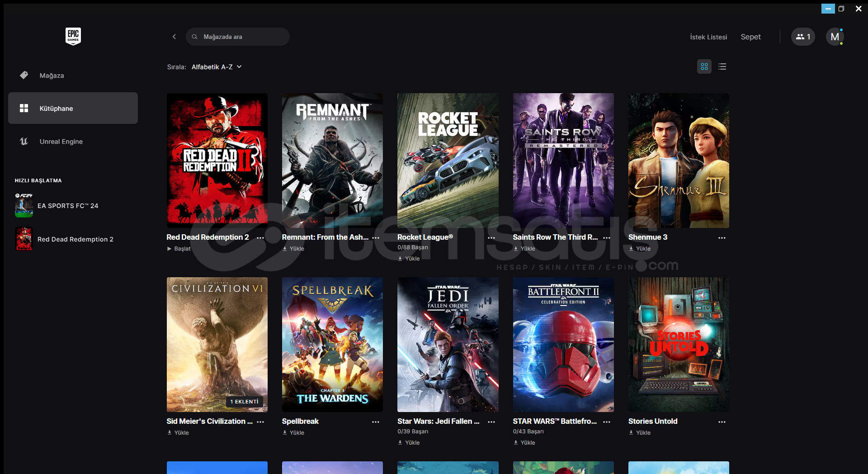Open the Rocket League cover thumbnail
Screen dimensions: 868x474
click(x=448, y=161)
